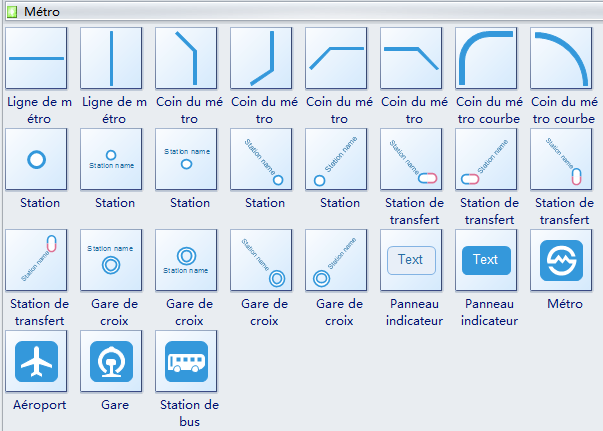
Task: Select Station shape with name below the circle
Action: coord(110,159)
